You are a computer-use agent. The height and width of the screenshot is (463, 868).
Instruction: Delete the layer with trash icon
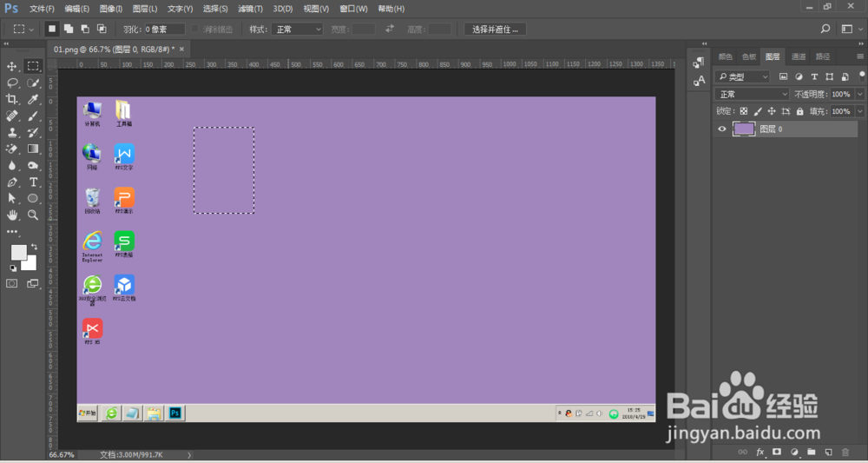coord(845,452)
